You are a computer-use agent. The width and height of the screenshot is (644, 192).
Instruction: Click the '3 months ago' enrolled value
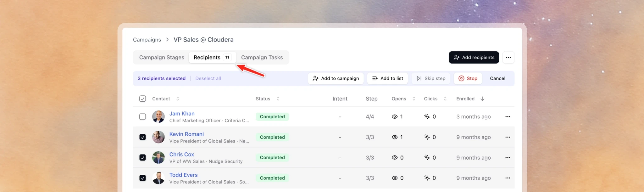473,116
